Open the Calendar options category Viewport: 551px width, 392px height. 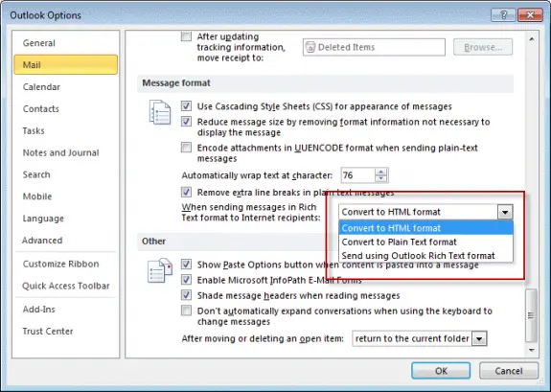pyautogui.click(x=41, y=87)
